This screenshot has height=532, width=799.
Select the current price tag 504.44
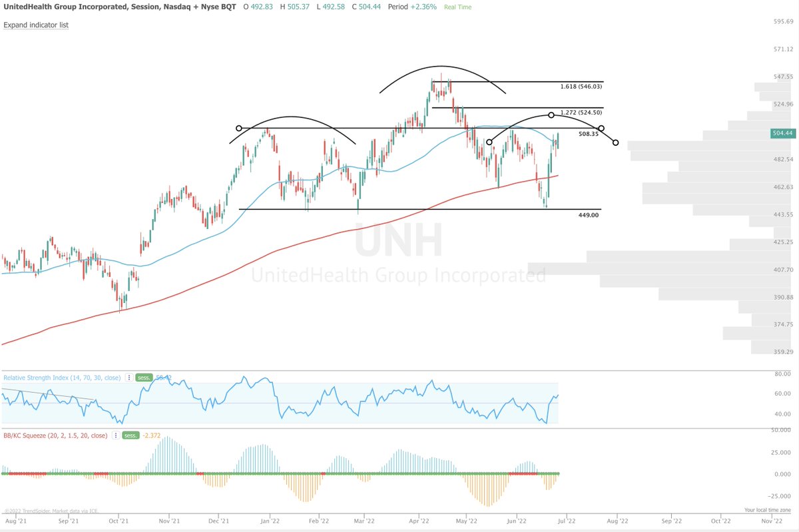click(x=783, y=133)
